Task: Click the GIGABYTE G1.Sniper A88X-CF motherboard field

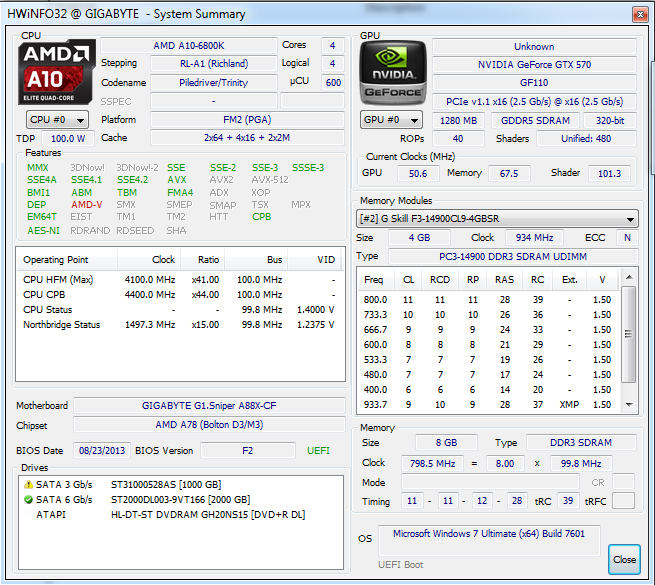Action: [x=209, y=406]
